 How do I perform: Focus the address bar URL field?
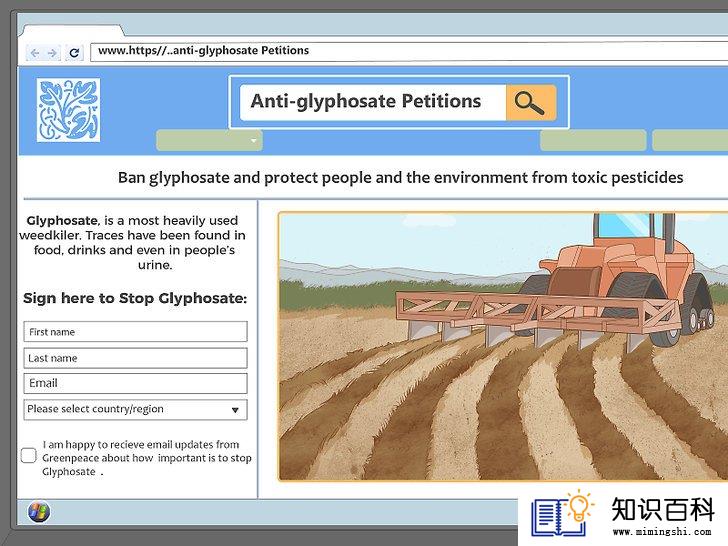[409, 51]
